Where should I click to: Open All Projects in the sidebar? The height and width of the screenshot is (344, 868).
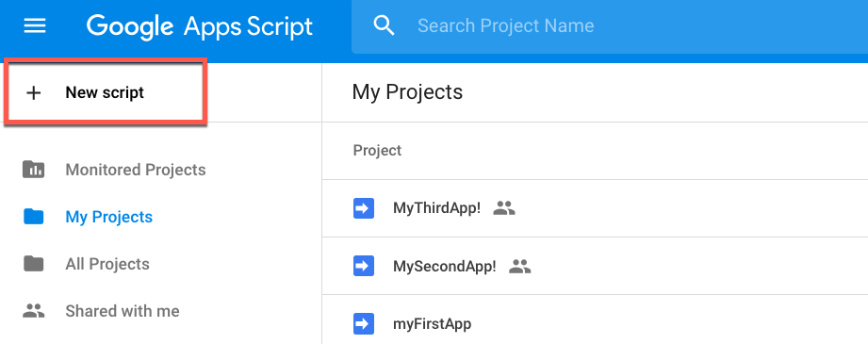107,264
